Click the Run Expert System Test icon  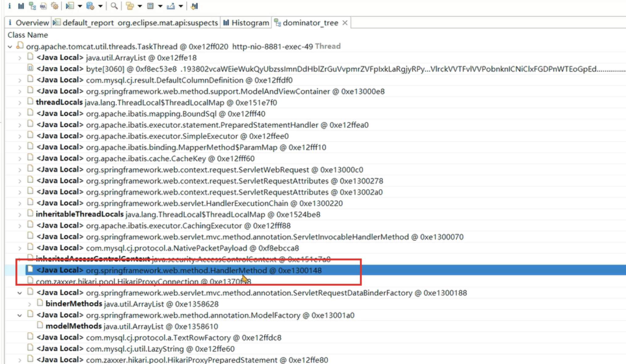(x=70, y=6)
